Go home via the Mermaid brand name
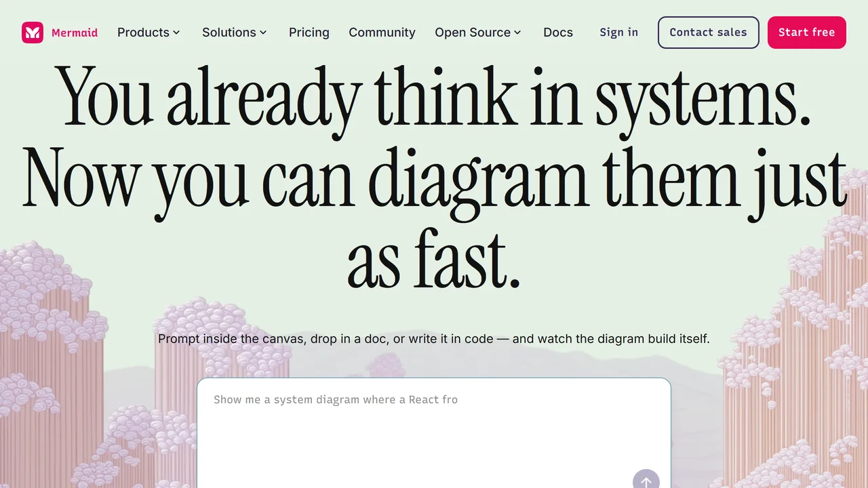 75,33
